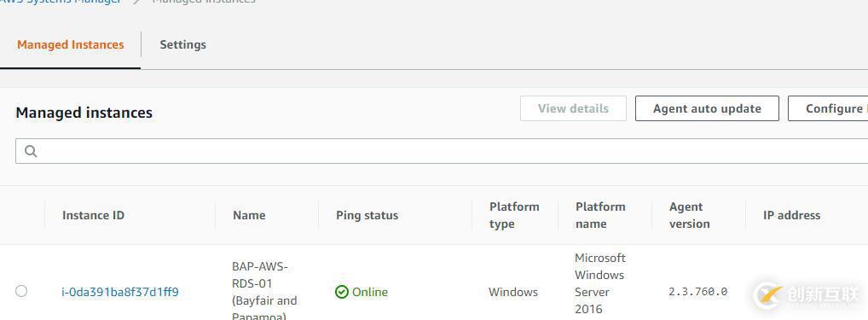The width and height of the screenshot is (868, 320).
Task: Sort by Name column header
Action: point(249,215)
